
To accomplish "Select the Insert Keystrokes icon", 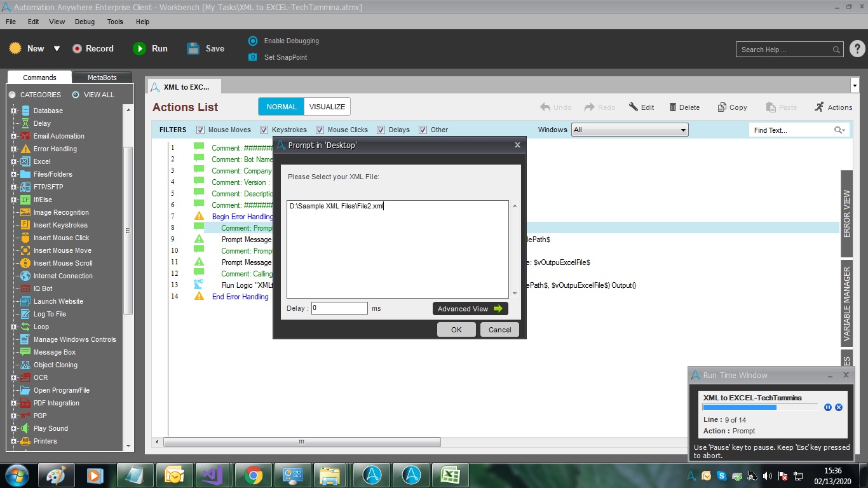I will [25, 225].
